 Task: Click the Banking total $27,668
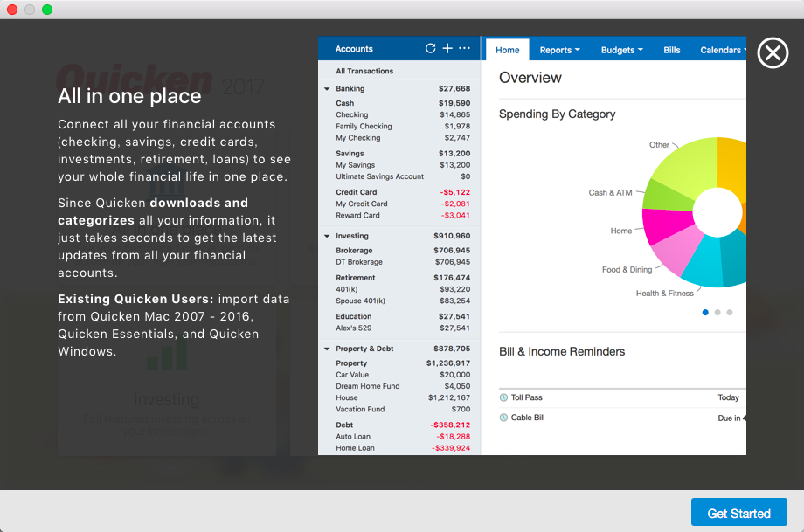(454, 89)
